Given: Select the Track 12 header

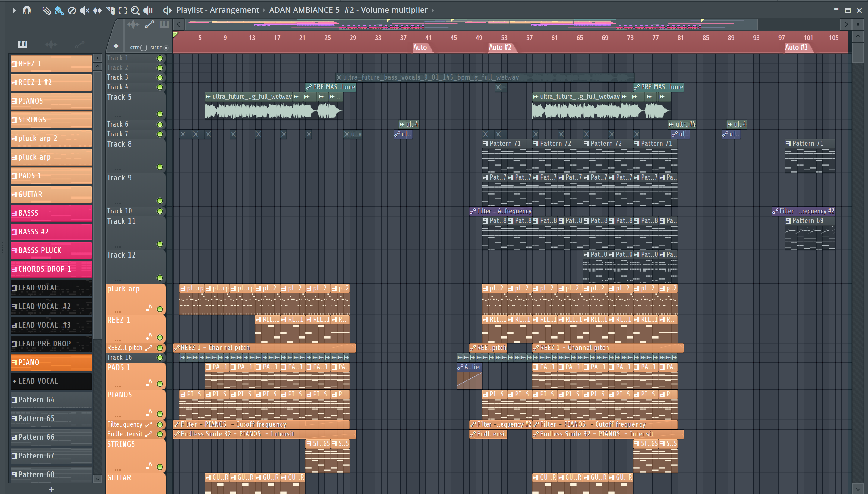Looking at the screenshot, I should pyautogui.click(x=136, y=267).
